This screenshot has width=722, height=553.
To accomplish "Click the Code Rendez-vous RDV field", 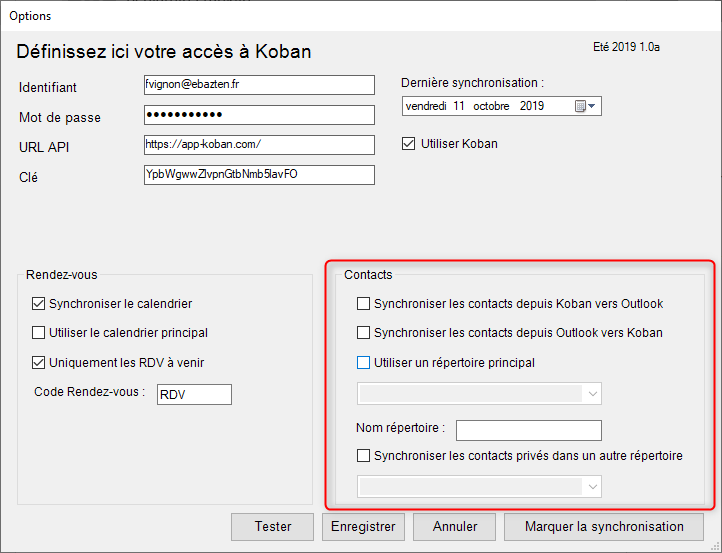I will pyautogui.click(x=194, y=395).
